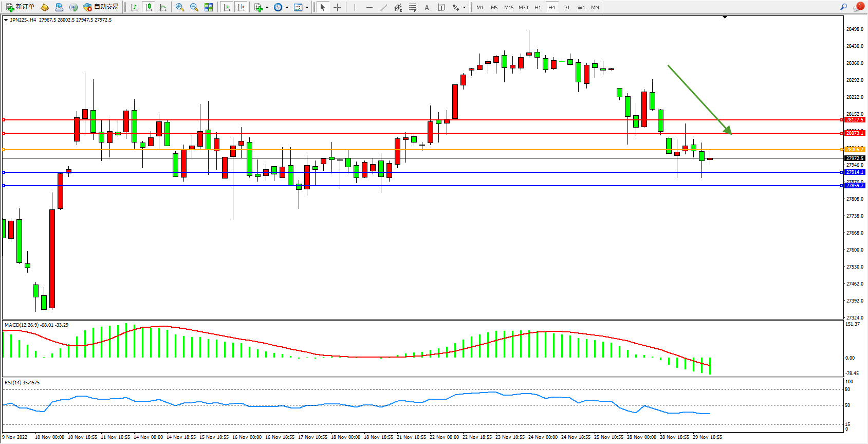Click the New Order (新订单) button
The width and height of the screenshot is (868, 444).
tap(21, 7)
